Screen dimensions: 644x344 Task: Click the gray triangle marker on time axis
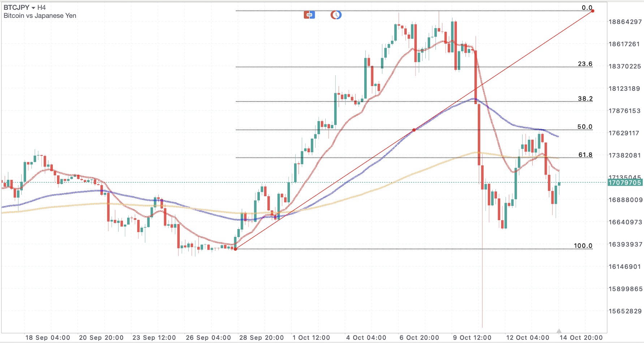[x=559, y=331]
